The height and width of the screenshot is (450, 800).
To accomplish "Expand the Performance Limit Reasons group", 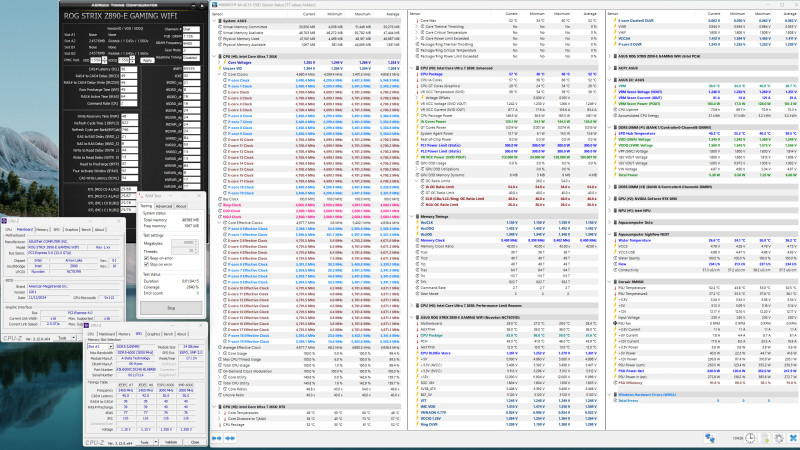I will tap(412, 306).
